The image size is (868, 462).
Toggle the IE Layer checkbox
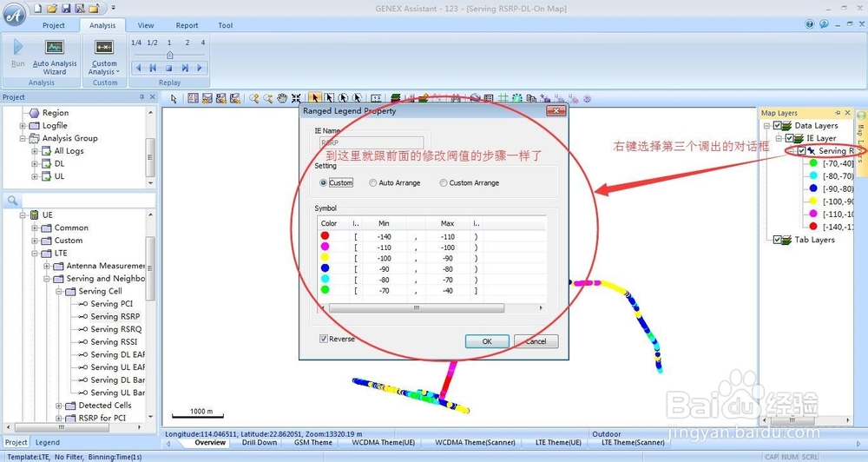coord(789,138)
